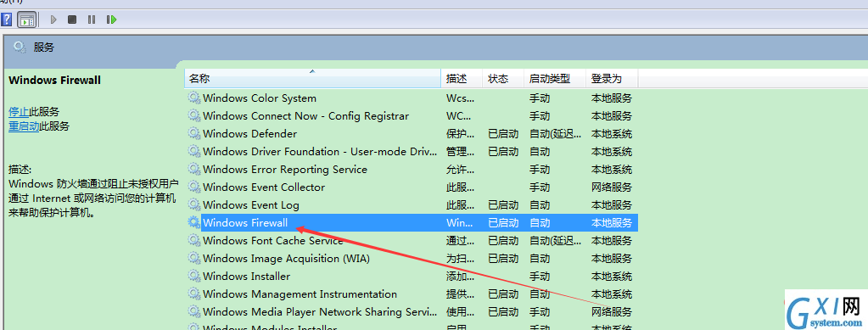Click the Help question mark toolbar icon

[6, 20]
